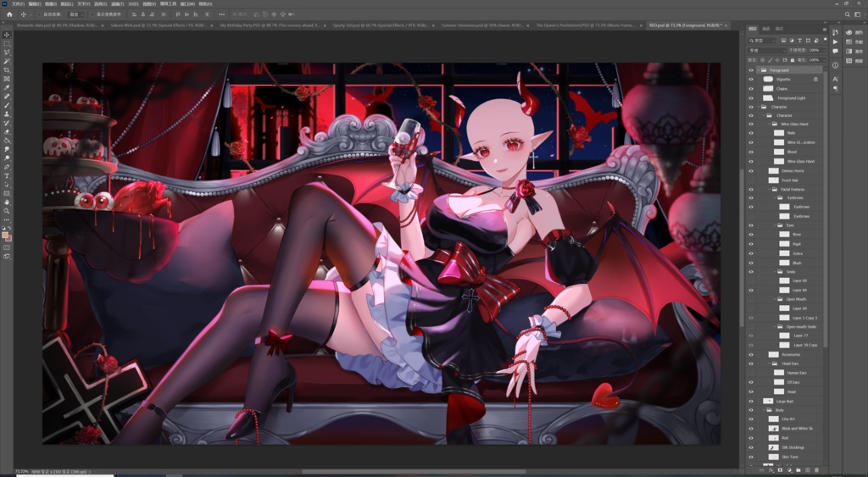Open the Actions play-button panel icon

(835, 42)
